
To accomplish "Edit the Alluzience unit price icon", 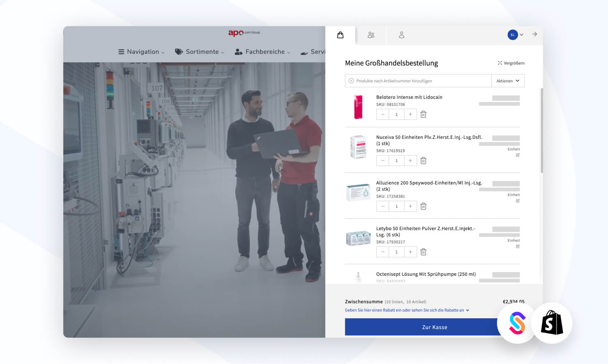I will click(x=518, y=201).
